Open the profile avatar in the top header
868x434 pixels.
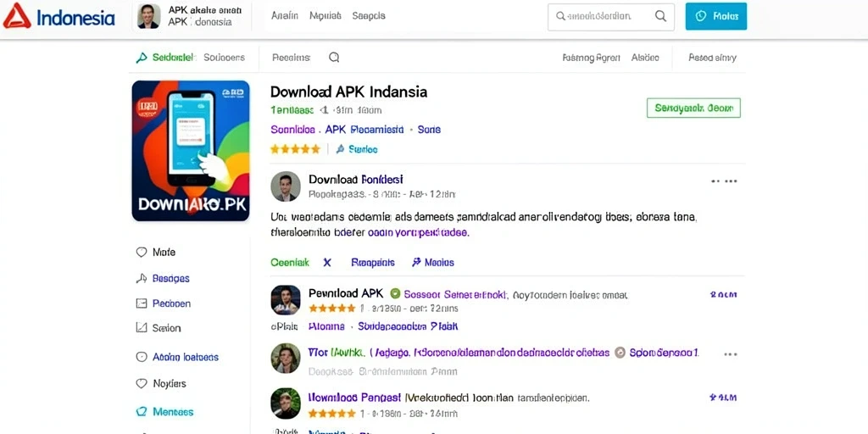tap(149, 17)
